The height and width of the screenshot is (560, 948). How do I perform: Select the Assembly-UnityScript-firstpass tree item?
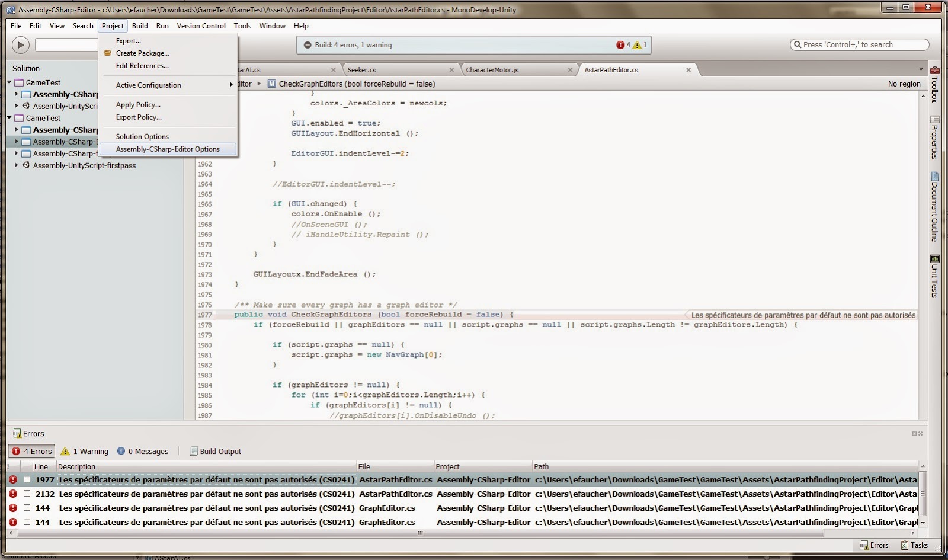(84, 165)
